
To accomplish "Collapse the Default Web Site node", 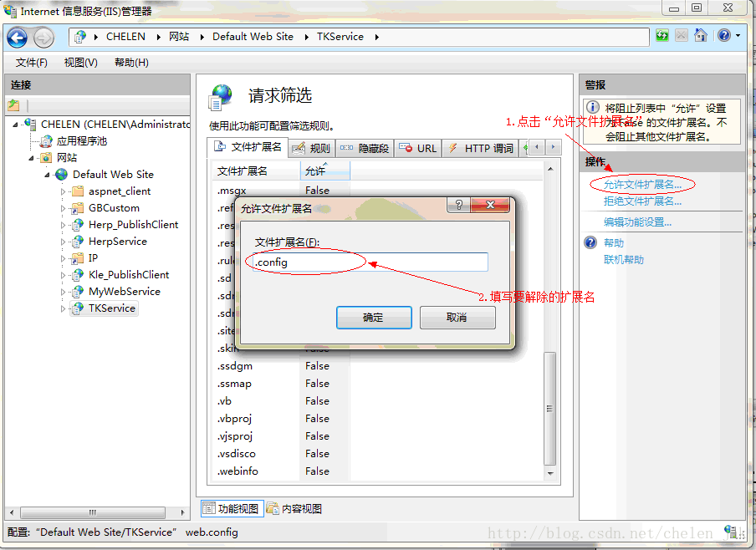I will pos(47,175).
